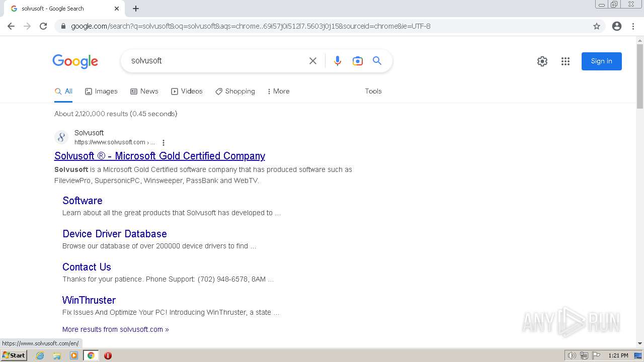This screenshot has width=644, height=362.
Task: Click the page's vertical scrollbar thumb
Action: click(640, 76)
